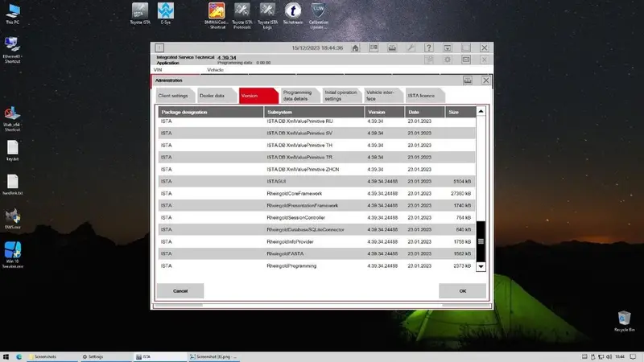
Task: Select the ISTA DB XmlValuePrimitive TR row
Action: tap(316, 157)
